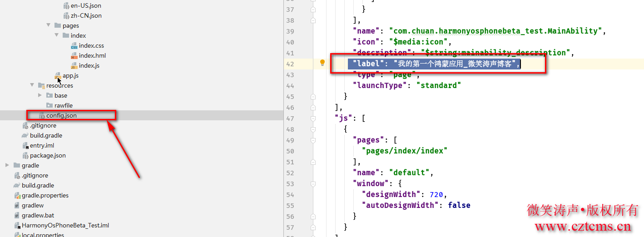
Task: Expand the base folder
Action: point(40,95)
